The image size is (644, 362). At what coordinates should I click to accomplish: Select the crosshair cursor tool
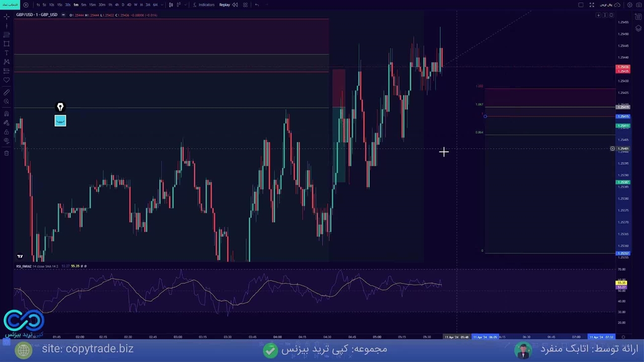click(7, 17)
